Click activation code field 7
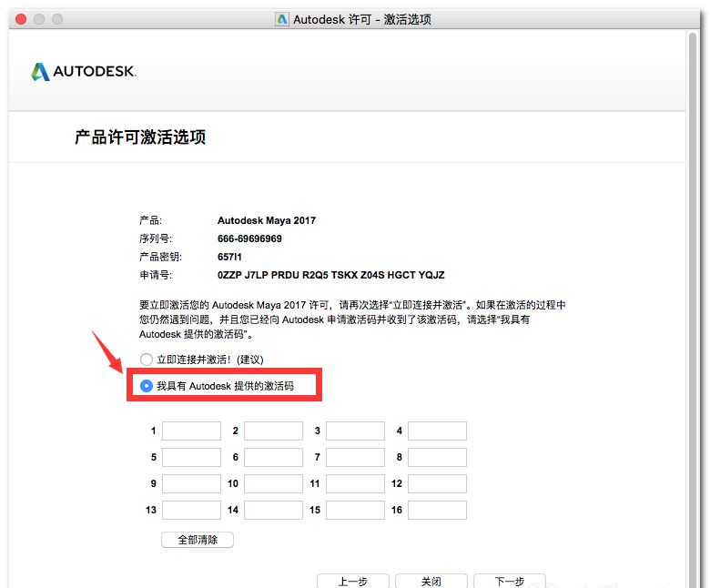Screen dimensions: 710x588 click(x=355, y=457)
